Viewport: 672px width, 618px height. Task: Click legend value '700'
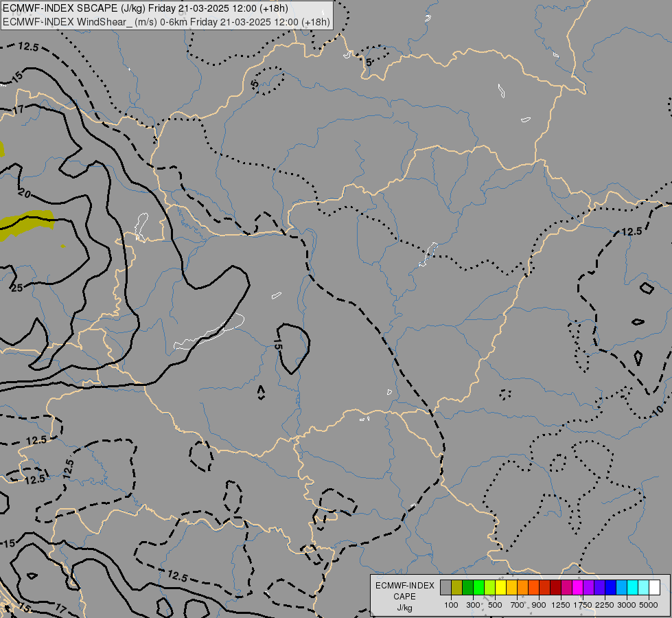(x=518, y=605)
